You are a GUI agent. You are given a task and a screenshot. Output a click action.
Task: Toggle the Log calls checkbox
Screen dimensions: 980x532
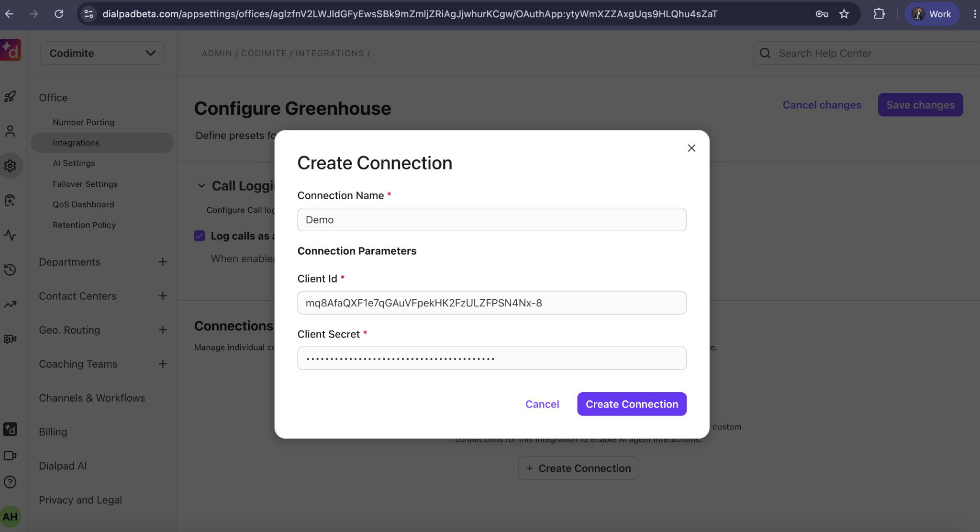pos(200,236)
